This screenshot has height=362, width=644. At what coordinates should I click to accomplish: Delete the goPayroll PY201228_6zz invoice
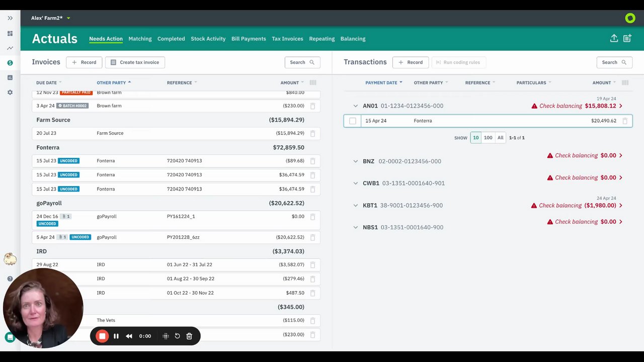tap(312, 237)
